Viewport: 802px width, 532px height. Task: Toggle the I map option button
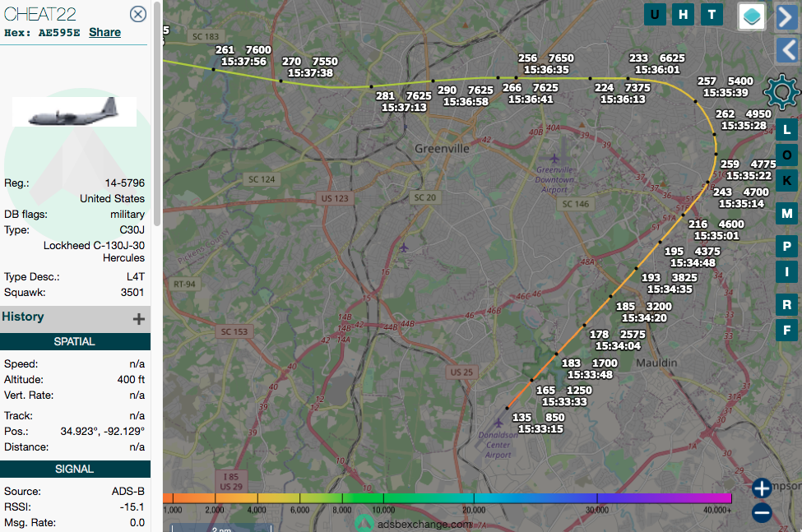point(787,271)
